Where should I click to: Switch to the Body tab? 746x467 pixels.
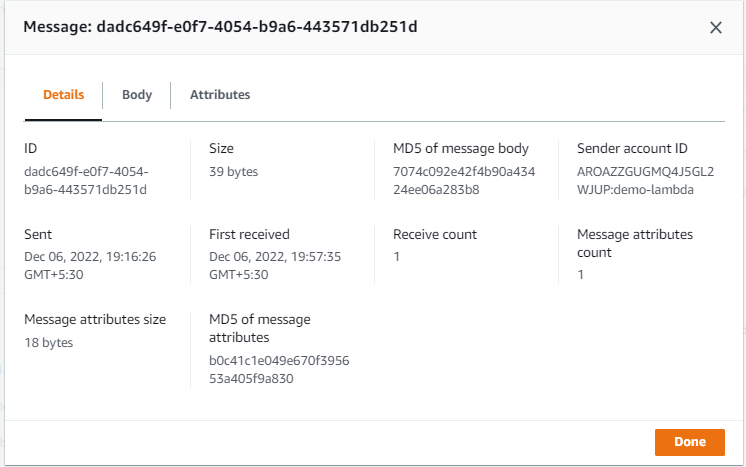click(137, 95)
